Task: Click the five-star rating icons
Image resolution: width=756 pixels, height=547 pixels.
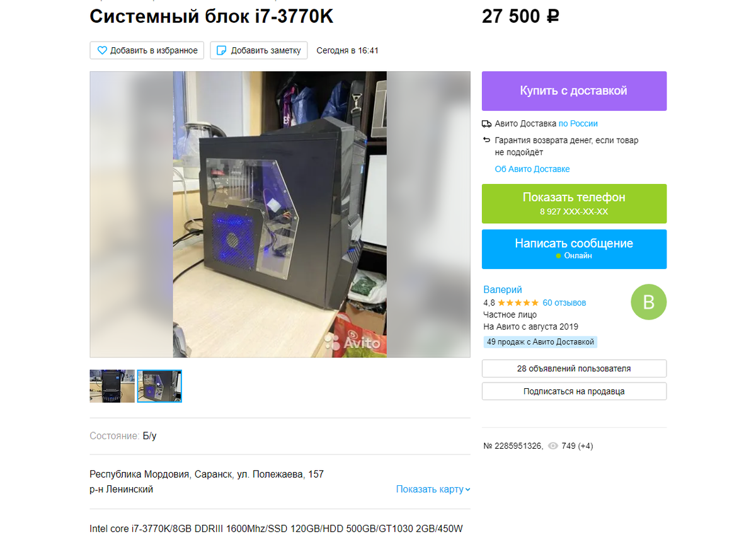Action: coord(518,303)
